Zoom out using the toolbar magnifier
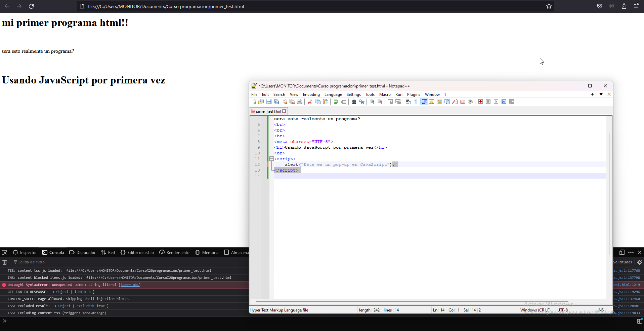 [380, 102]
